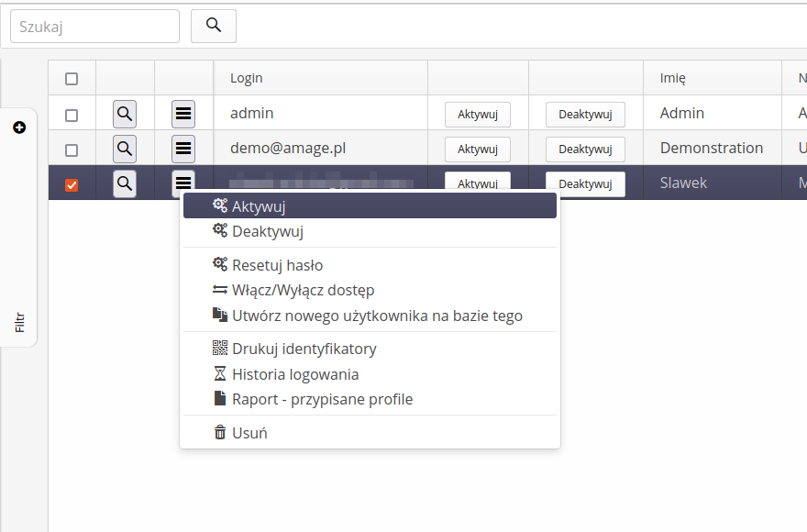Image resolution: width=807 pixels, height=532 pixels.
Task: Open details magnifier for demo@amage.pl row
Action: click(125, 149)
